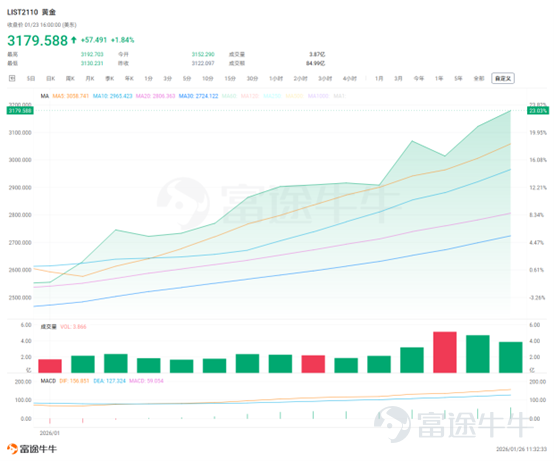Select the 年K timeframe
Screen dimensions: 554x461
(129, 78)
